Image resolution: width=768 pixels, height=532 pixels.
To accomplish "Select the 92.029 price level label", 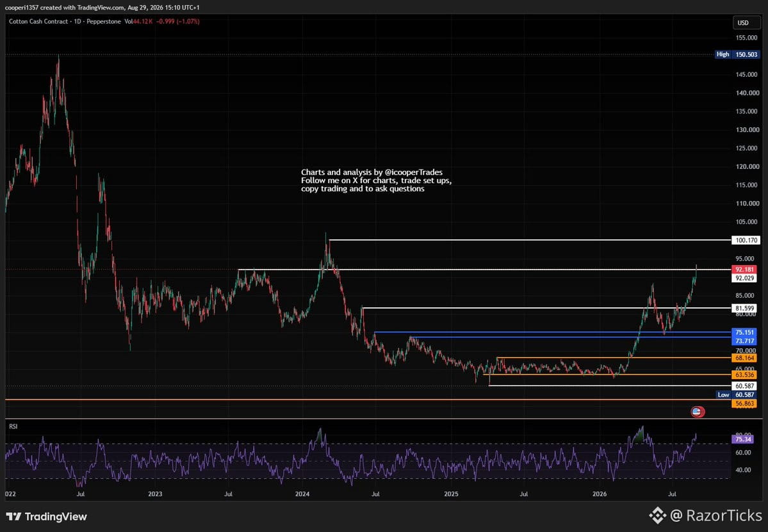I will point(744,278).
